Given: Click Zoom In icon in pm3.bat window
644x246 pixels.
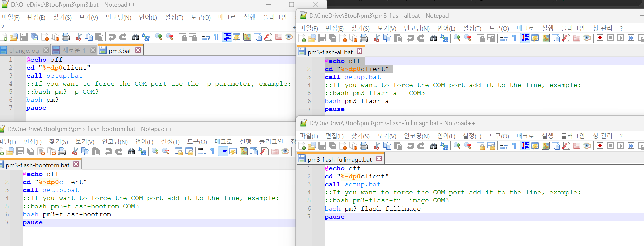Looking at the screenshot, I should point(159,37).
